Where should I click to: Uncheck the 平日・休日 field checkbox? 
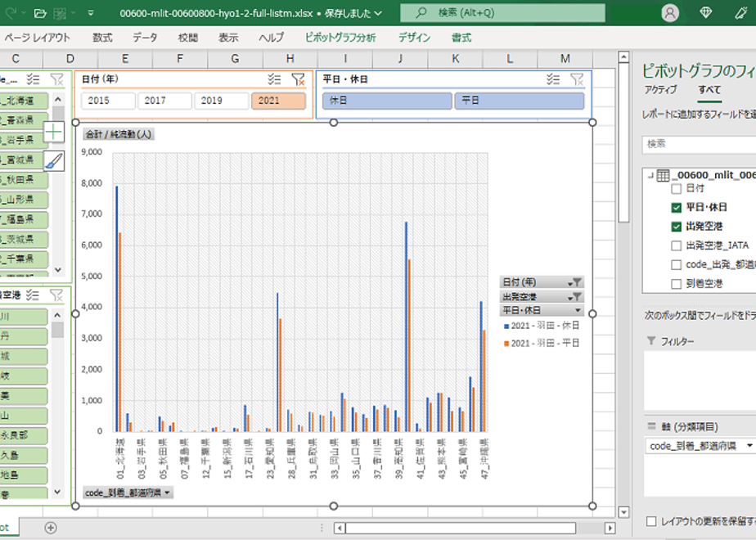click(677, 208)
